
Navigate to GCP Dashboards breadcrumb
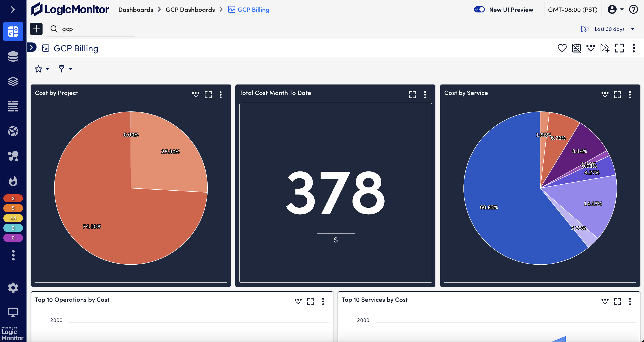190,10
